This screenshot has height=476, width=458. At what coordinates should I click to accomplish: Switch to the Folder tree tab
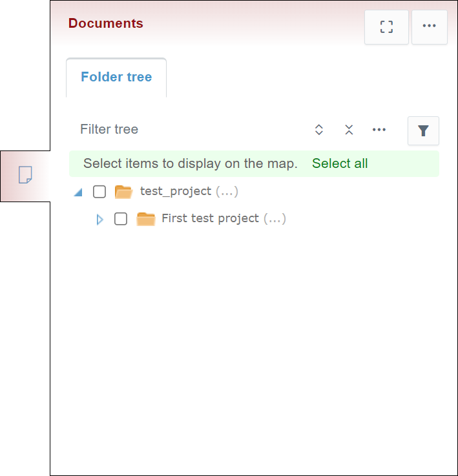[116, 77]
